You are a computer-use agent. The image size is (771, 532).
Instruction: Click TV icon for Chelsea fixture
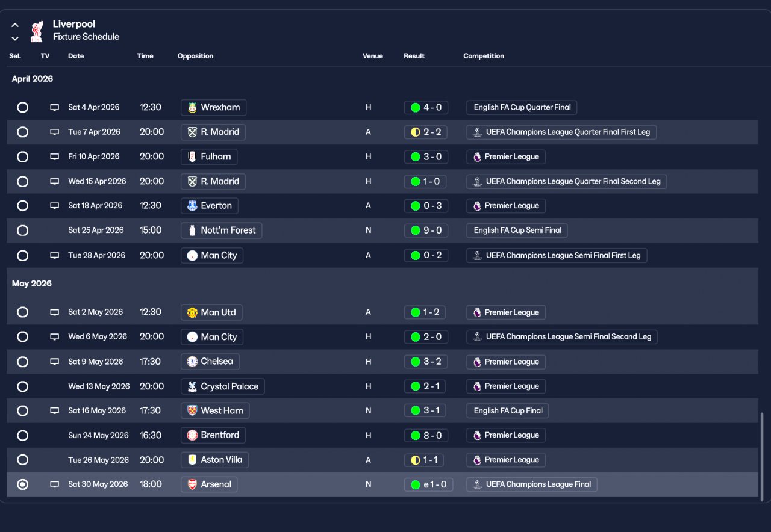pos(54,362)
